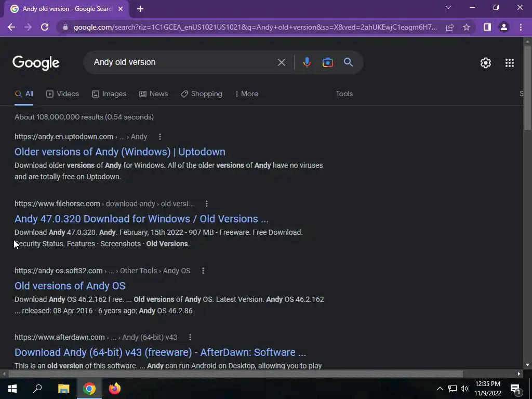Open the taskbar clock and date
Image resolution: width=532 pixels, height=399 pixels.
pyautogui.click(x=488, y=389)
